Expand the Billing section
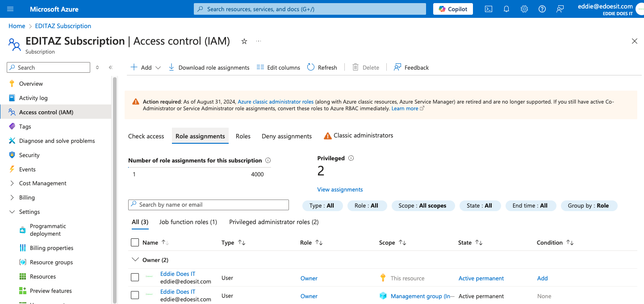Viewport: 644px width, 304px height. 27,197
